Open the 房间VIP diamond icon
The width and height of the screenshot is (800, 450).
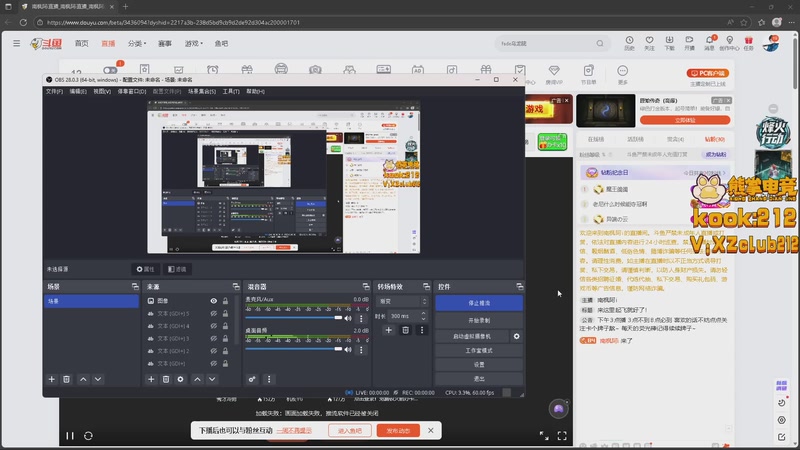point(554,74)
